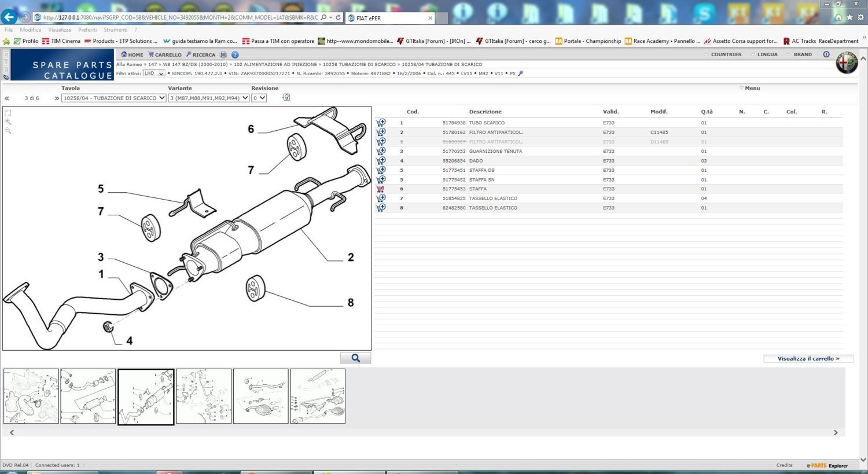Viewport: 868px width, 474px height.
Task: Open the 10258 TUBAZIONE DI SCARICO breadcrumb
Action: tap(359, 64)
